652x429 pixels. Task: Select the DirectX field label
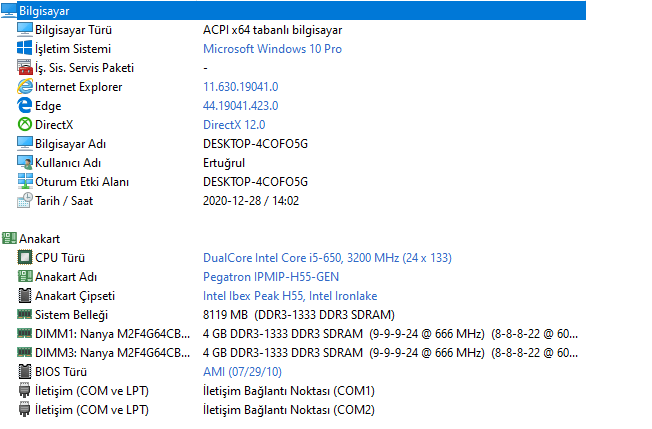pyautogui.click(x=54, y=125)
